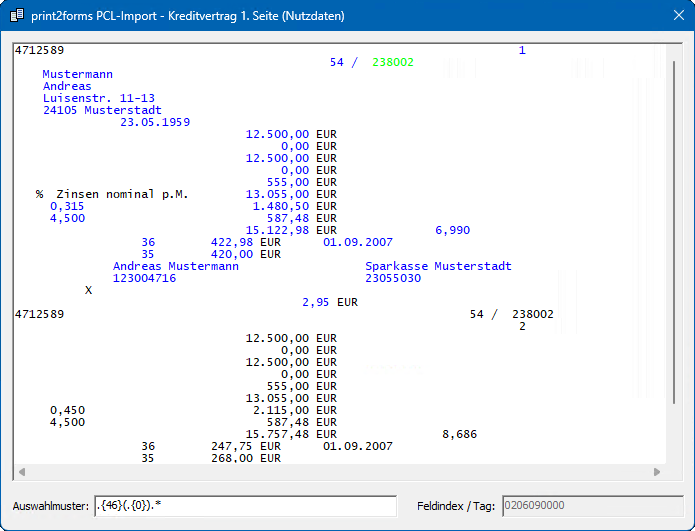Screen dimensions: 695x531
Task: Click the Feldindex / Tag value field
Action: [x=590, y=506]
